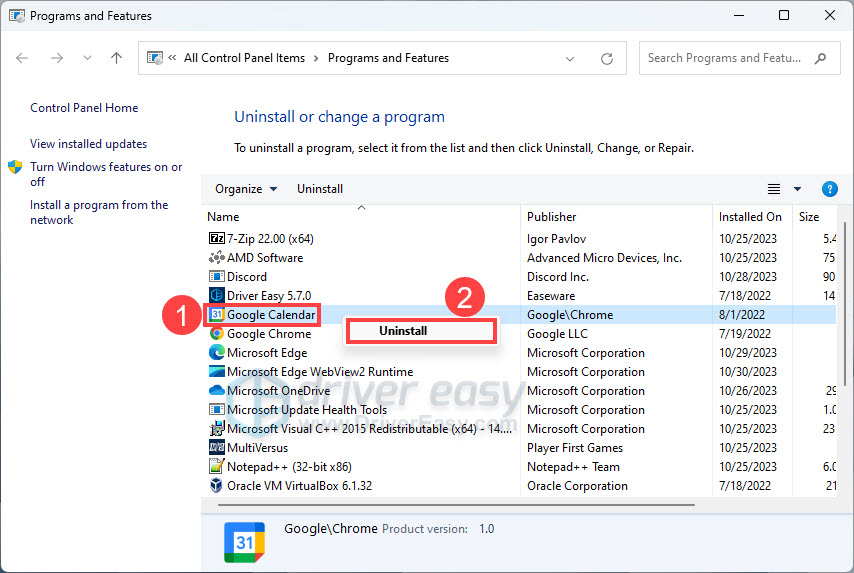Select the Discord icon in list

pyautogui.click(x=216, y=276)
